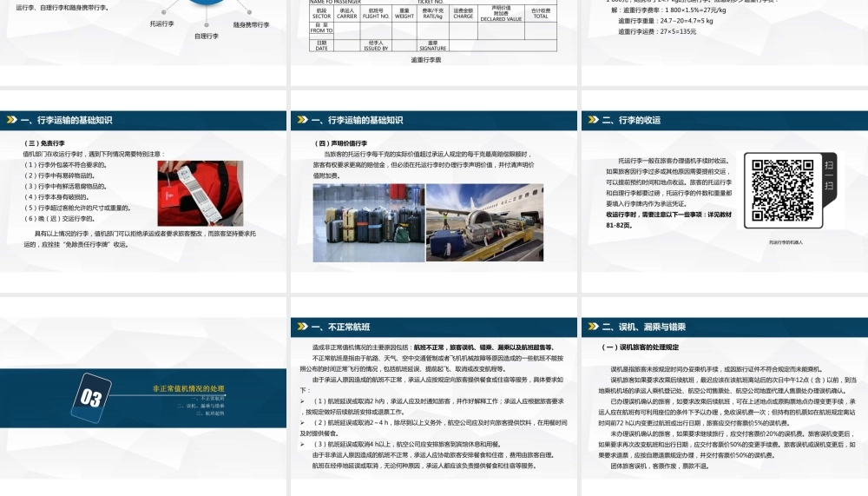The width and height of the screenshot is (868, 496).
Task: Select the 逾重行李票 table image
Action: pos(433,25)
